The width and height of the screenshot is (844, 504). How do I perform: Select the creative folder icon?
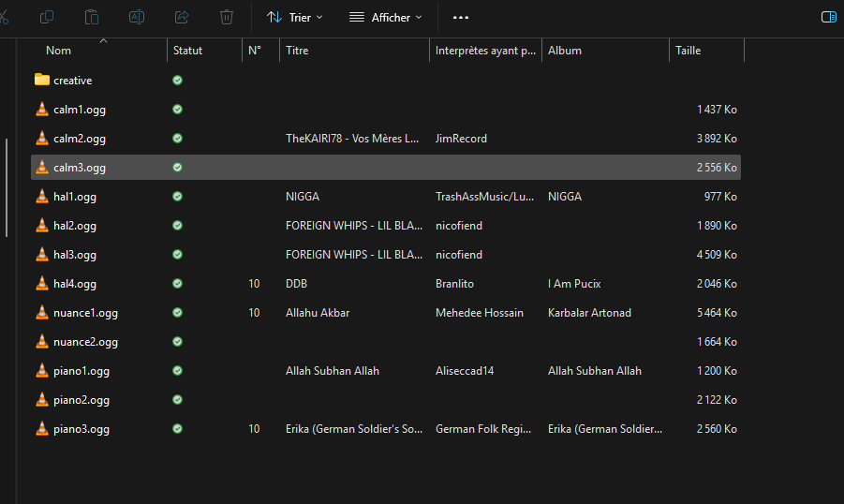click(x=41, y=81)
